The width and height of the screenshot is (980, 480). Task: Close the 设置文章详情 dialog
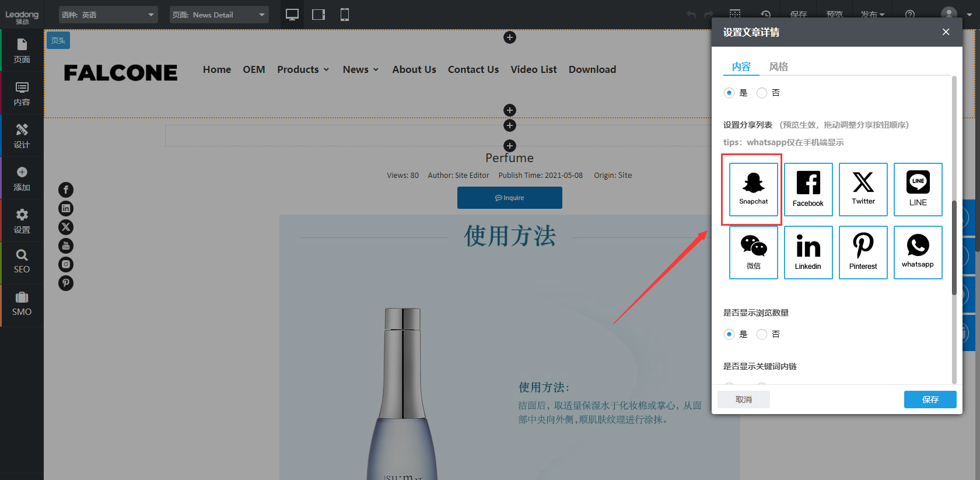(946, 32)
